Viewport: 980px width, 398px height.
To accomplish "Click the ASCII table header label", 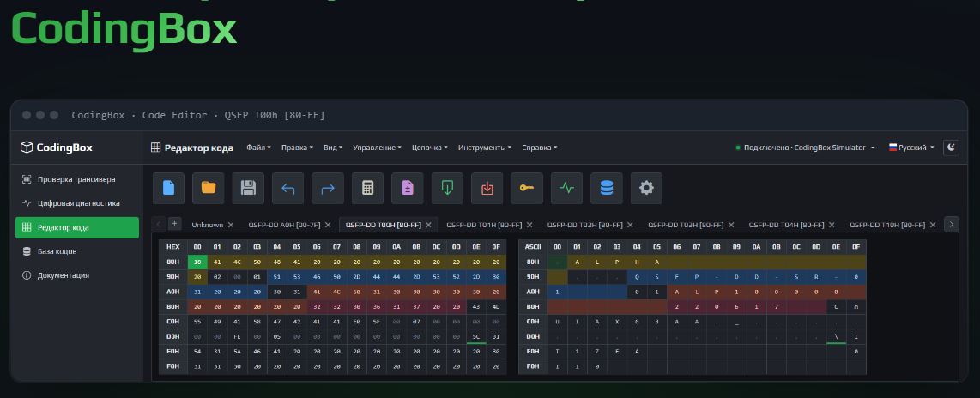I will [x=533, y=247].
